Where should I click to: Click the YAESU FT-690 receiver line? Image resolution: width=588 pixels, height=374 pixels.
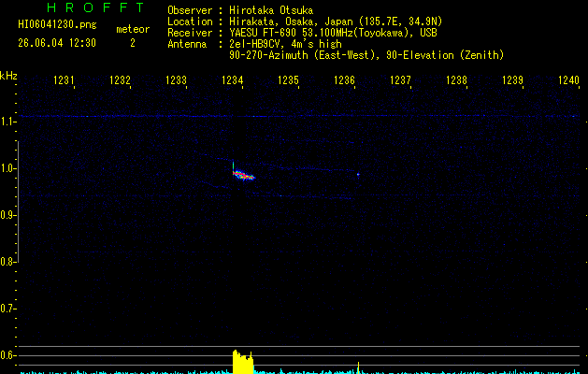[302, 33]
